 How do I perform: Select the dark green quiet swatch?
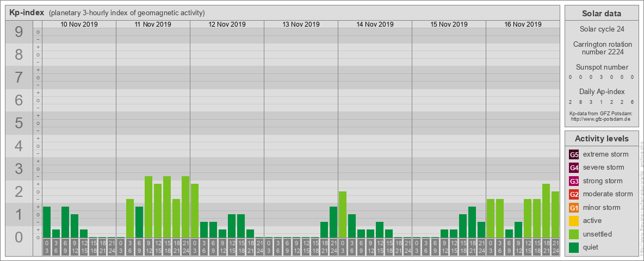point(574,247)
